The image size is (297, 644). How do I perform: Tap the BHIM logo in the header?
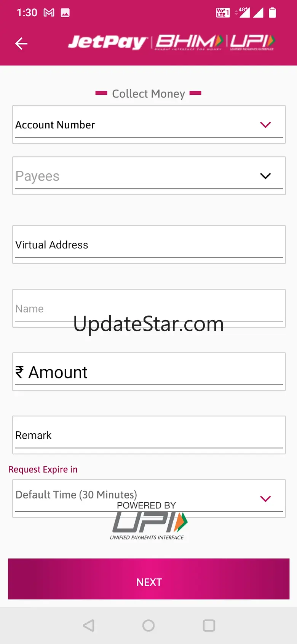189,42
